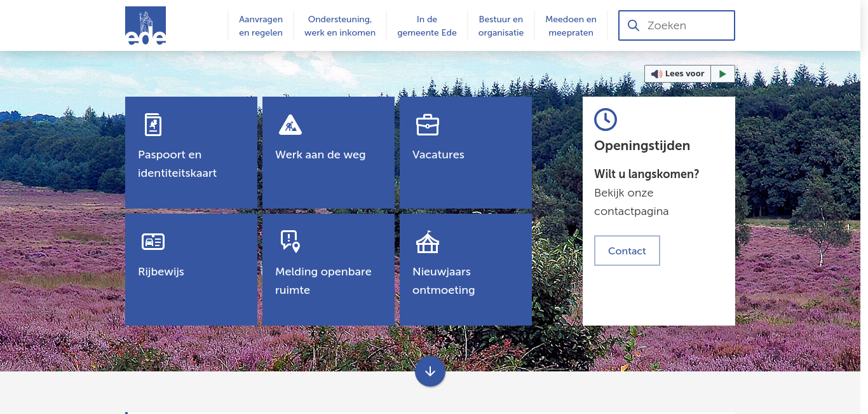Click the report location speech-bubble icon

pyautogui.click(x=290, y=242)
